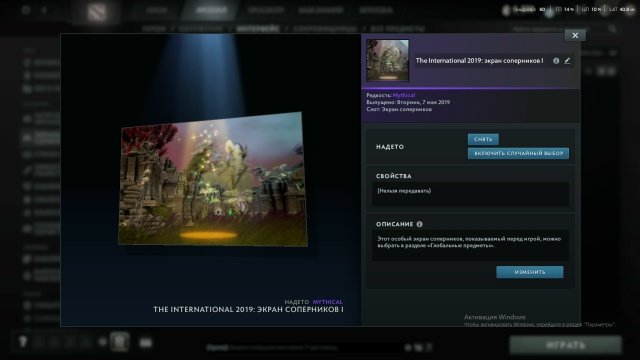Open the profile avatar in the bottom bar
640x360 pixels.
(x=120, y=342)
